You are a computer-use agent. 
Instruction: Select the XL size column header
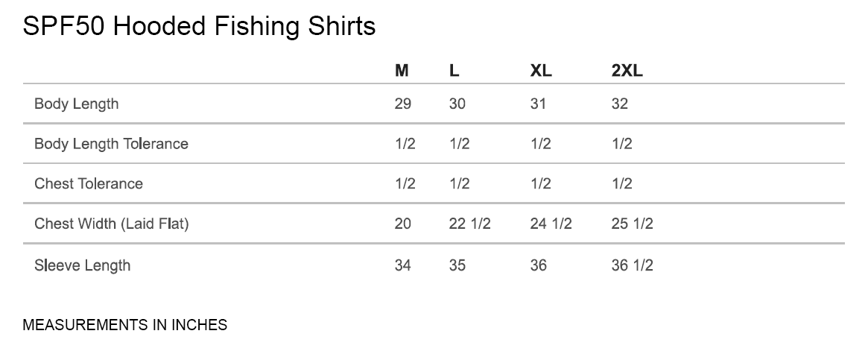click(x=541, y=71)
